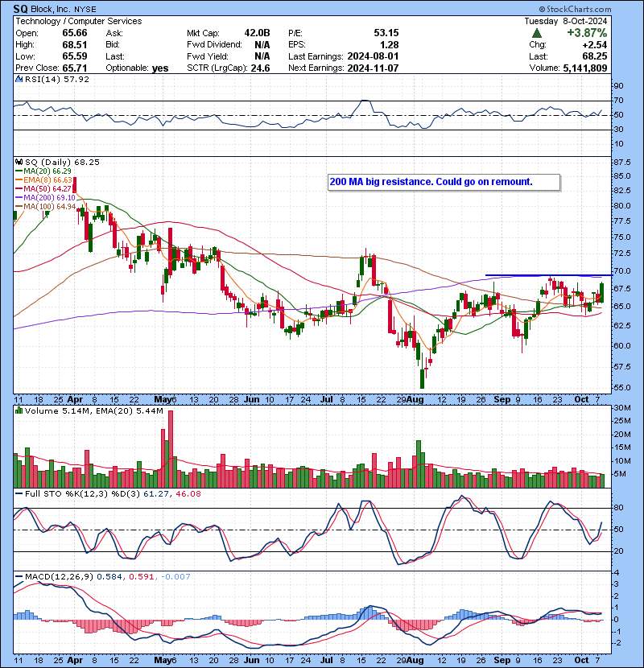Click 'Technology / Computer Services' sector text

79,21
